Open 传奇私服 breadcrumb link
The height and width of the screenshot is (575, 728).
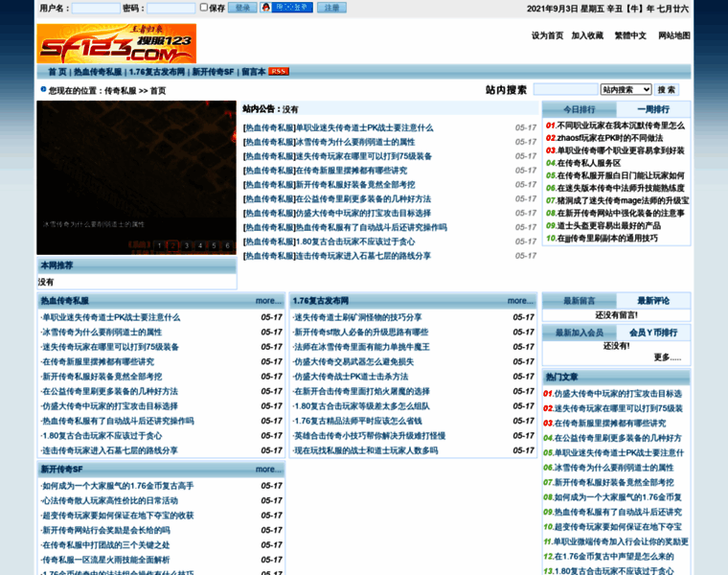[x=121, y=91]
